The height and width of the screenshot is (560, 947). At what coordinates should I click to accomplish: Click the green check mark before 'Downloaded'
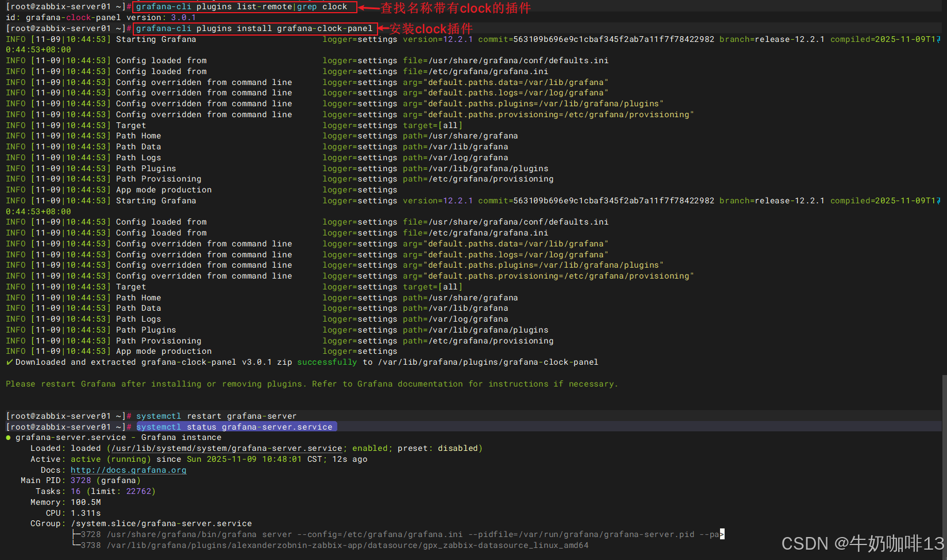[9, 362]
